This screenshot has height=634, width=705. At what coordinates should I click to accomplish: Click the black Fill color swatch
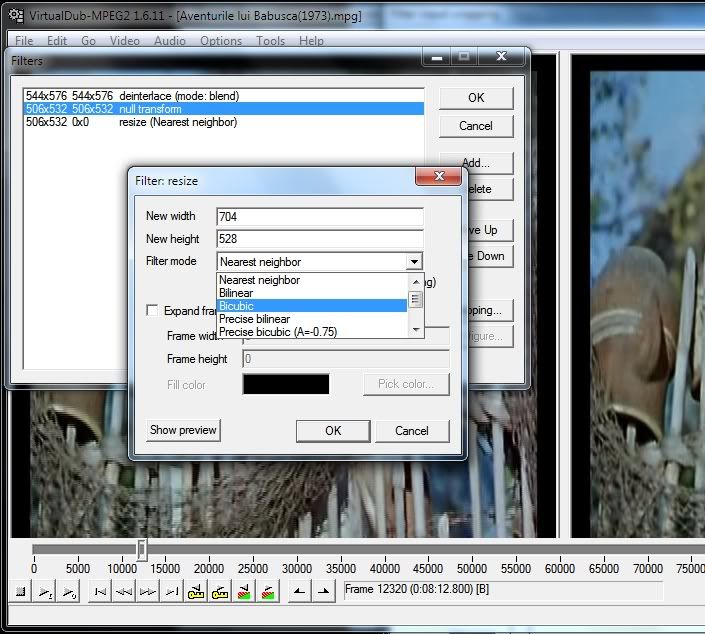tap(286, 384)
